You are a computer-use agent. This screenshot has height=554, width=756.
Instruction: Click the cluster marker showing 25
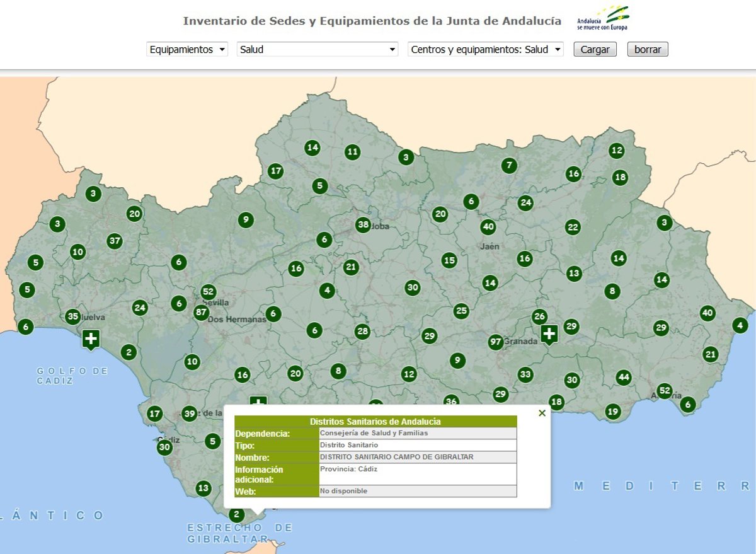tap(462, 311)
